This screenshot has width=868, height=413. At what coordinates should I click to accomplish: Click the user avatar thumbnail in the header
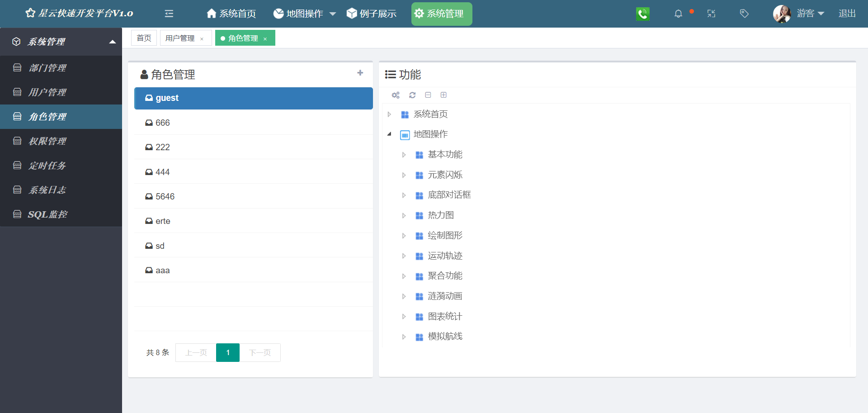[782, 14]
